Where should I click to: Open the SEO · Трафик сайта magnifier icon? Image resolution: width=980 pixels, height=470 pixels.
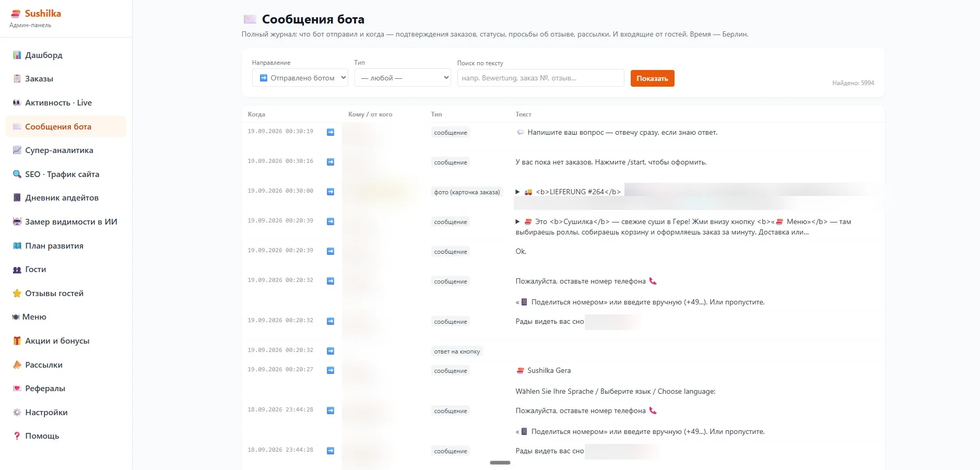[17, 174]
